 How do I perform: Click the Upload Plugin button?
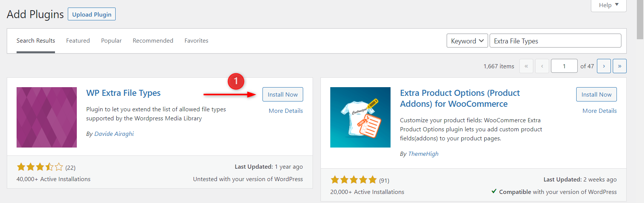(x=92, y=14)
